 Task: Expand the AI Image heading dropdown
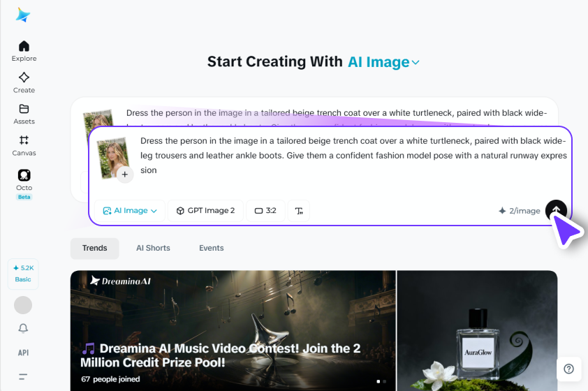pos(383,62)
